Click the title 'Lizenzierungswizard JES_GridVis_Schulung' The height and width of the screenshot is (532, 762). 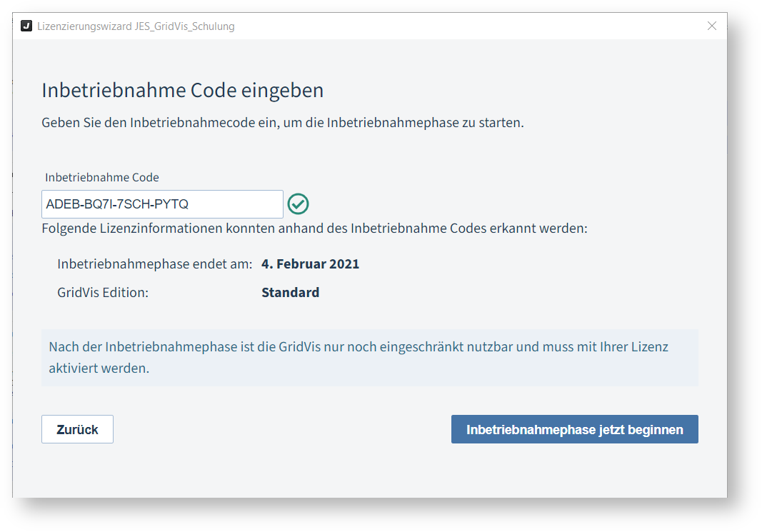tap(136, 26)
